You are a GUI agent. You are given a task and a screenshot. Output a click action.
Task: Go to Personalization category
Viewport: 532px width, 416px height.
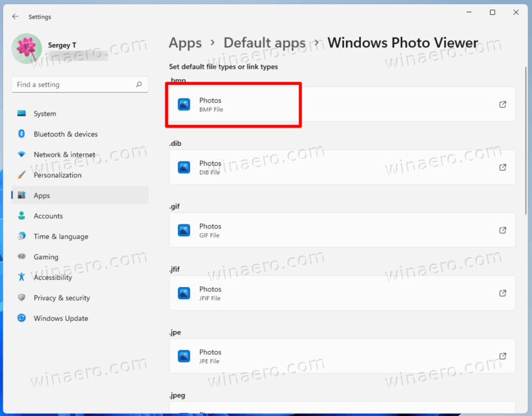tap(79, 175)
